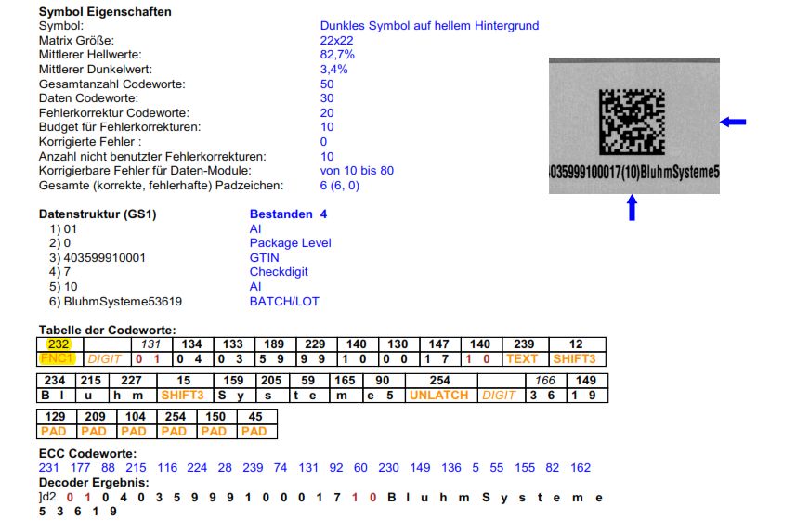Click ECC codeword '231'

48,468
